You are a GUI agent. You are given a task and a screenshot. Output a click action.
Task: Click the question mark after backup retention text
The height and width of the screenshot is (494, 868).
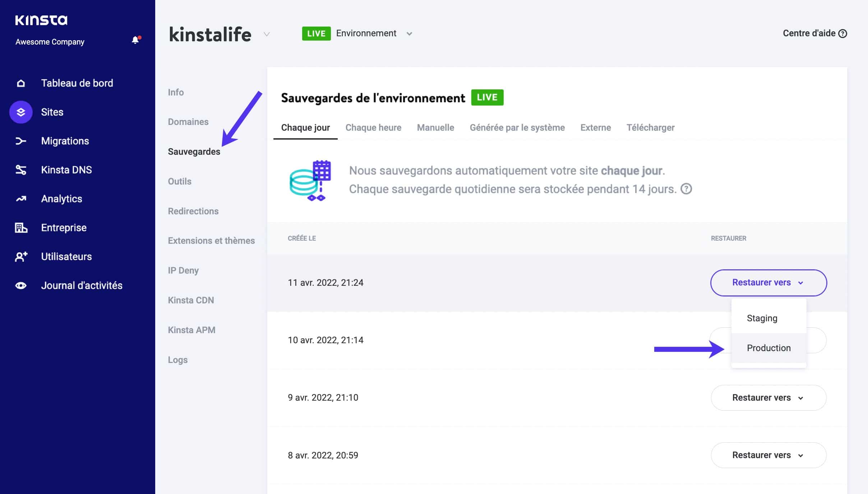pyautogui.click(x=687, y=189)
